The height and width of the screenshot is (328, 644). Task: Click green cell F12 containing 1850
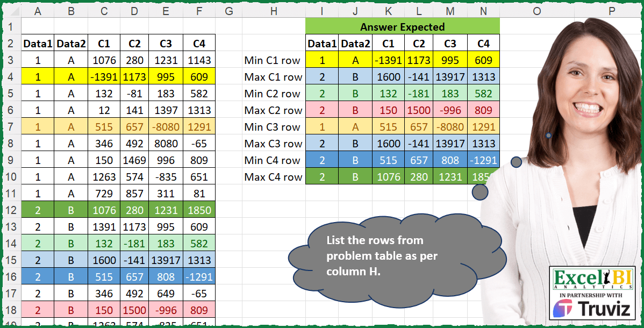point(199,210)
